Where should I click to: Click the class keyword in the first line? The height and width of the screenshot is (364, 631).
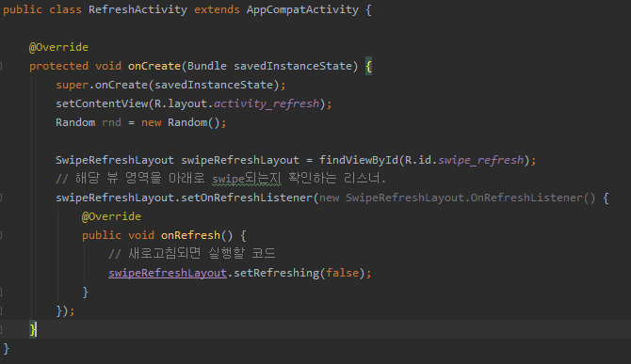(65, 9)
